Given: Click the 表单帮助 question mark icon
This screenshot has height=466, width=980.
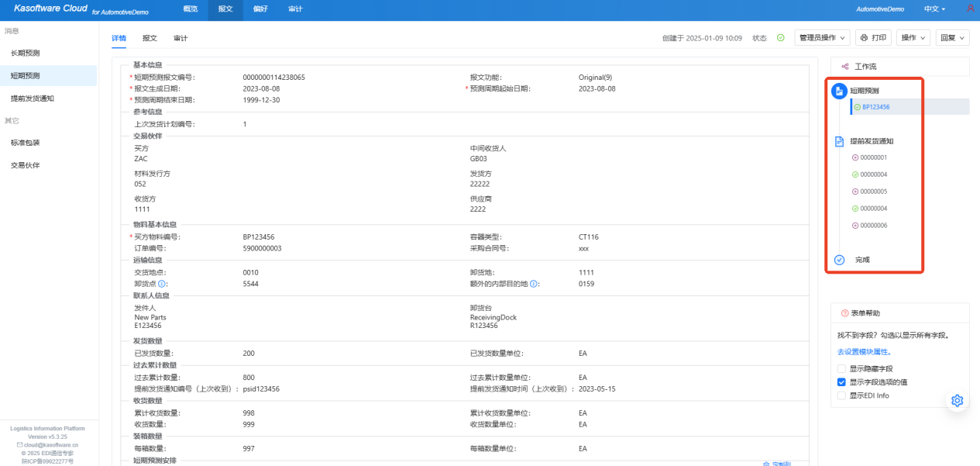Looking at the screenshot, I should [844, 313].
